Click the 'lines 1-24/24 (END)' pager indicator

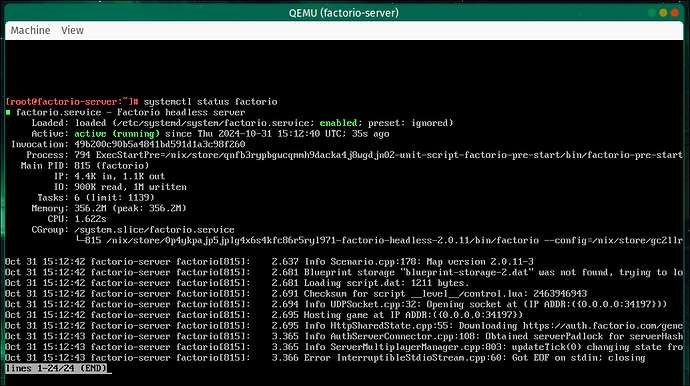[x=56, y=368]
